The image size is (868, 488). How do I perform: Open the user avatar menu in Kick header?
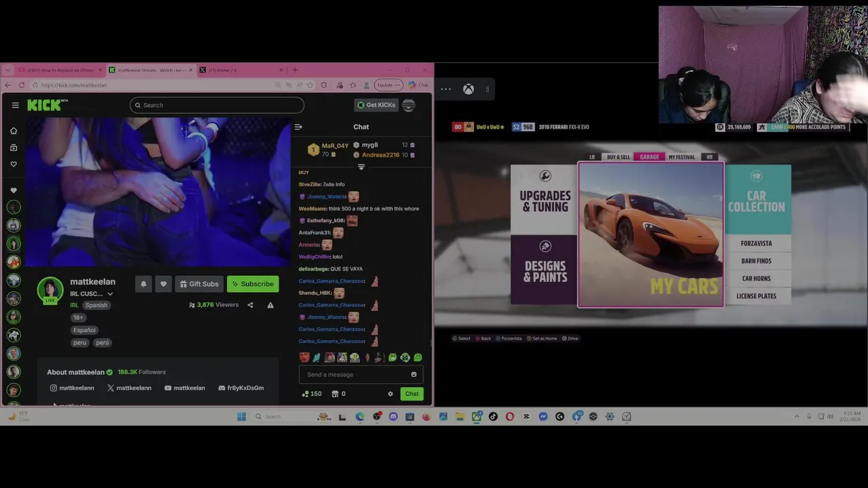point(408,105)
